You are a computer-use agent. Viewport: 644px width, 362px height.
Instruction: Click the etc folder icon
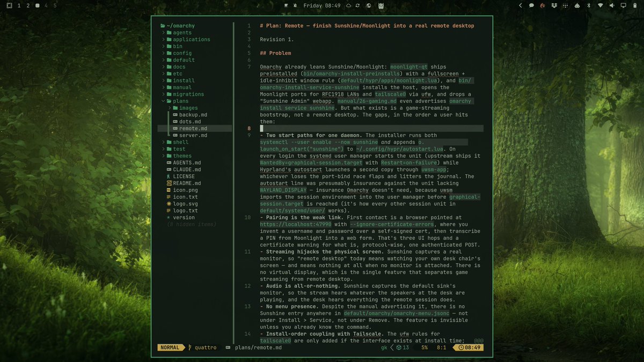coord(169,74)
